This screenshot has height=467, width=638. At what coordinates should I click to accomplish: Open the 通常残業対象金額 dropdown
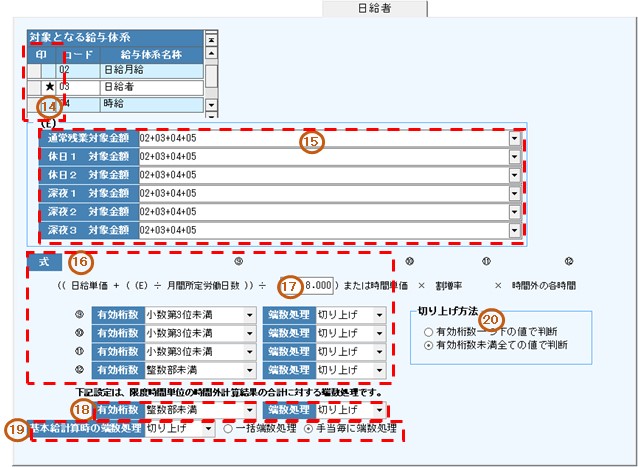coord(515,140)
